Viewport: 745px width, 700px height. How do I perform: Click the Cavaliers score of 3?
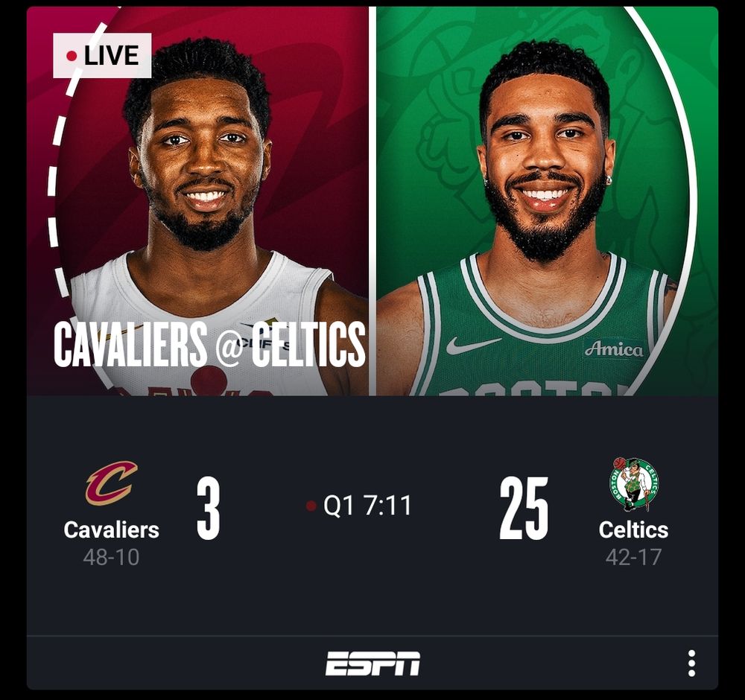208,509
